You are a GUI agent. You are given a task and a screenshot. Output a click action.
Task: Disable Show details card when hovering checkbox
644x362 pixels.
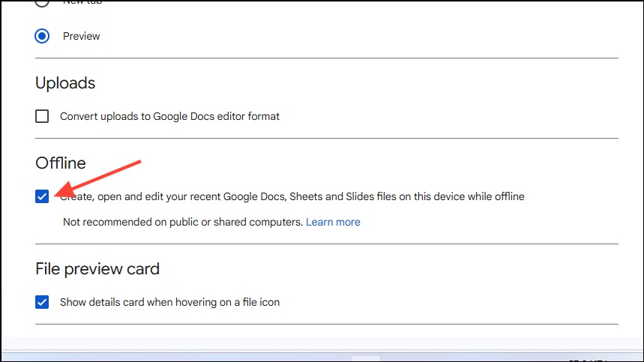click(x=42, y=302)
